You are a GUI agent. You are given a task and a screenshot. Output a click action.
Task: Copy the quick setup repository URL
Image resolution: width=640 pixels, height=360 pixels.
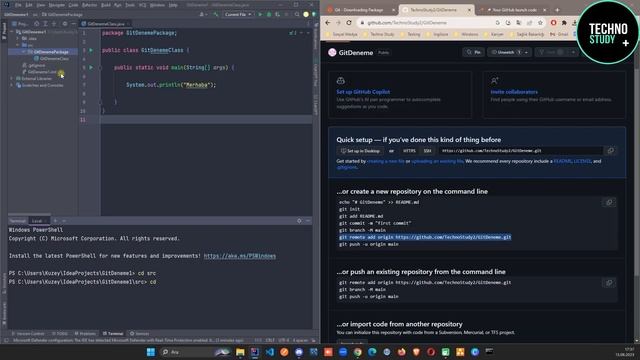click(x=611, y=151)
